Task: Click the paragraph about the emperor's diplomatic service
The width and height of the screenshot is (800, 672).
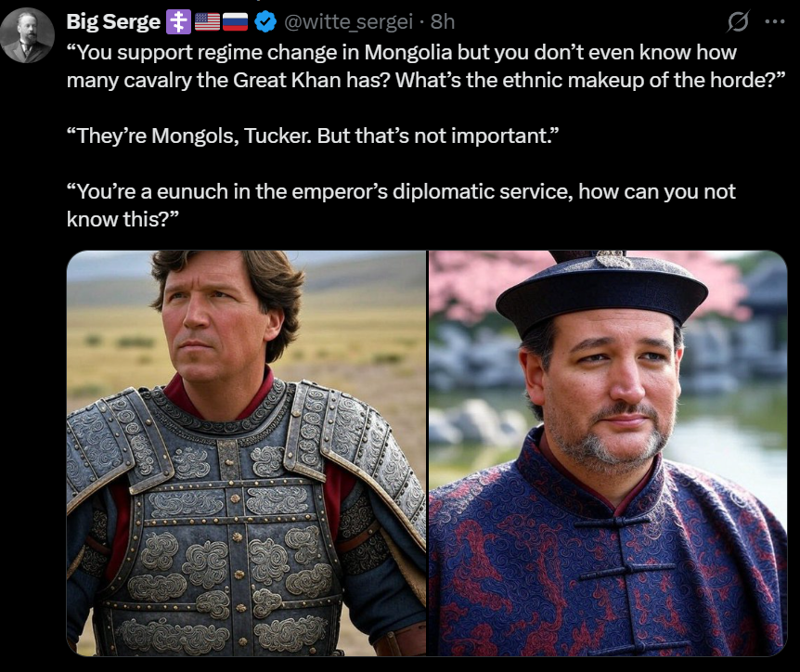Action: pyautogui.click(x=401, y=205)
